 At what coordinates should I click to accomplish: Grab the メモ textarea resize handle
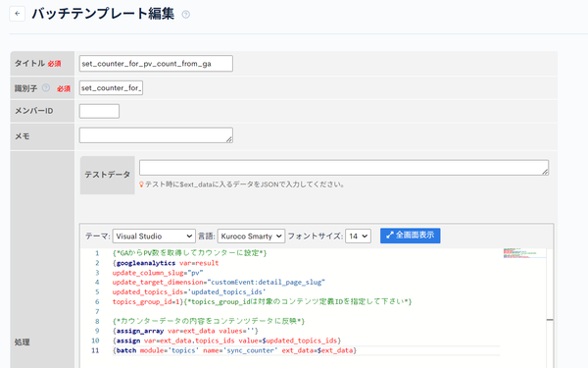229,139
